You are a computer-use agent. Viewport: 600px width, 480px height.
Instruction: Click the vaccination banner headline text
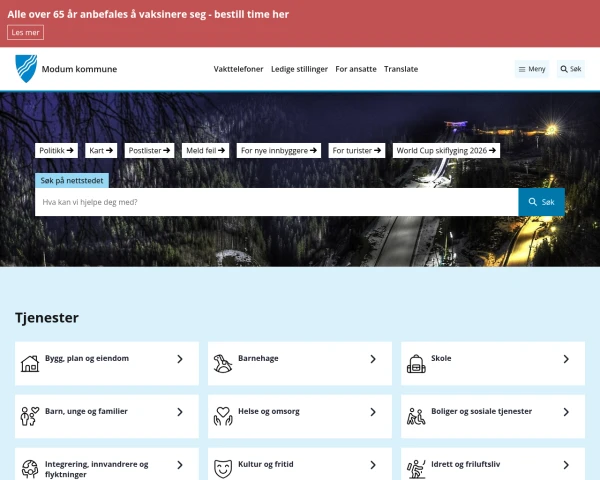coord(148,14)
